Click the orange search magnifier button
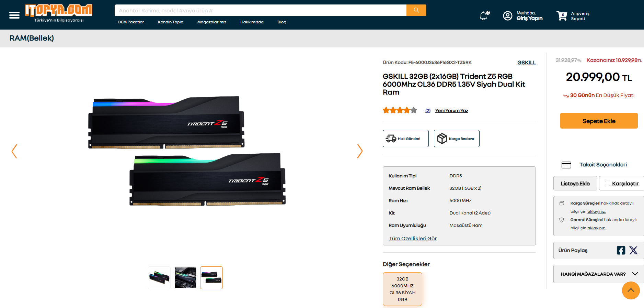 [x=416, y=10]
